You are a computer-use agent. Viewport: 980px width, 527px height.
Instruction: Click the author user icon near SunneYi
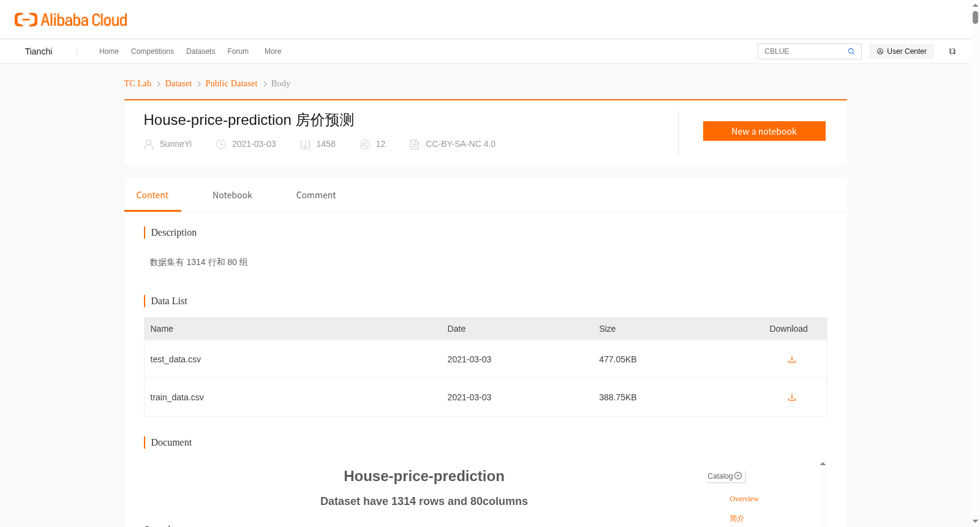tap(149, 144)
